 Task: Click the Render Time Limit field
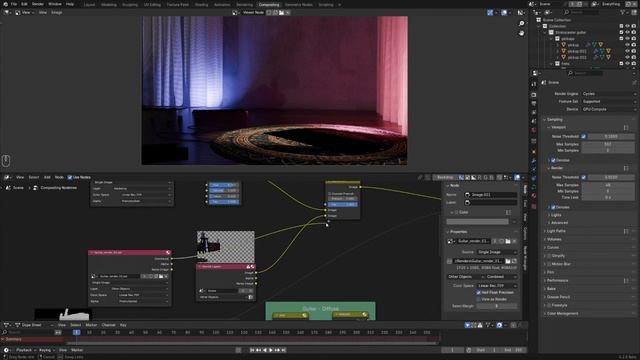point(608,197)
